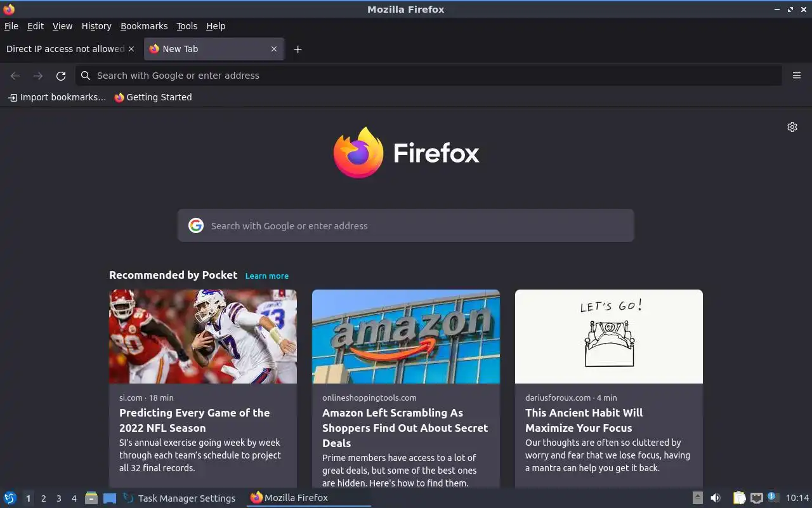This screenshot has width=812, height=508.
Task: Close the New Tab tab
Action: click(x=274, y=49)
